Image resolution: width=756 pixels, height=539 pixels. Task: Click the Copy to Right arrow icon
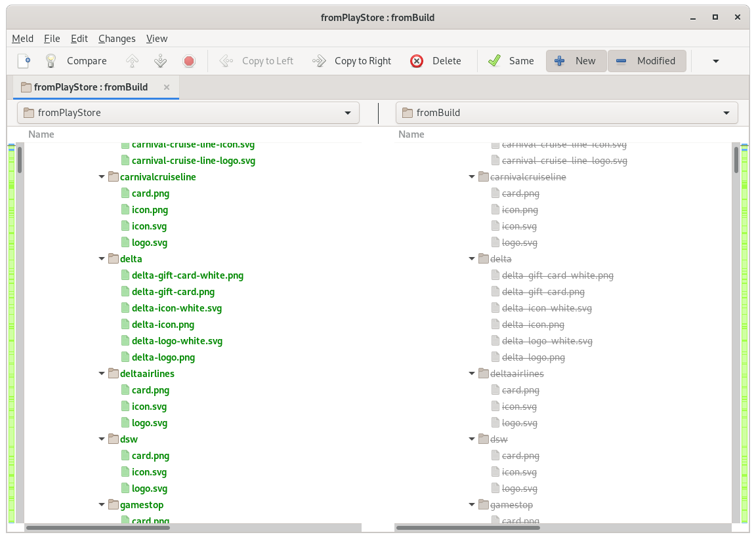click(x=320, y=61)
